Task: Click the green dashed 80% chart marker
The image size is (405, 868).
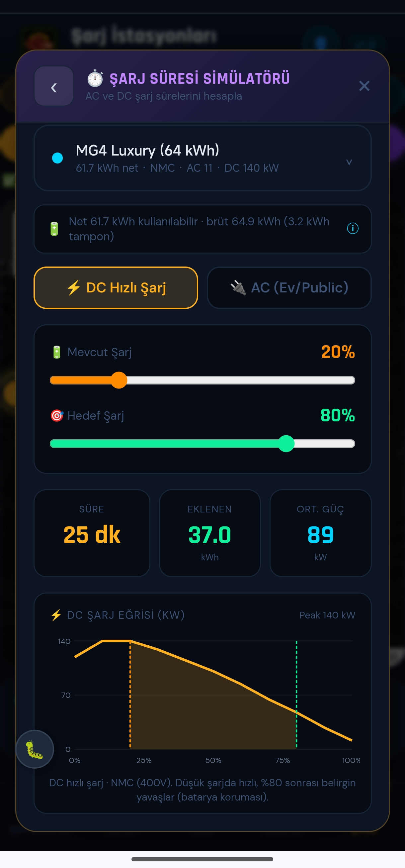Action: pyautogui.click(x=296, y=695)
